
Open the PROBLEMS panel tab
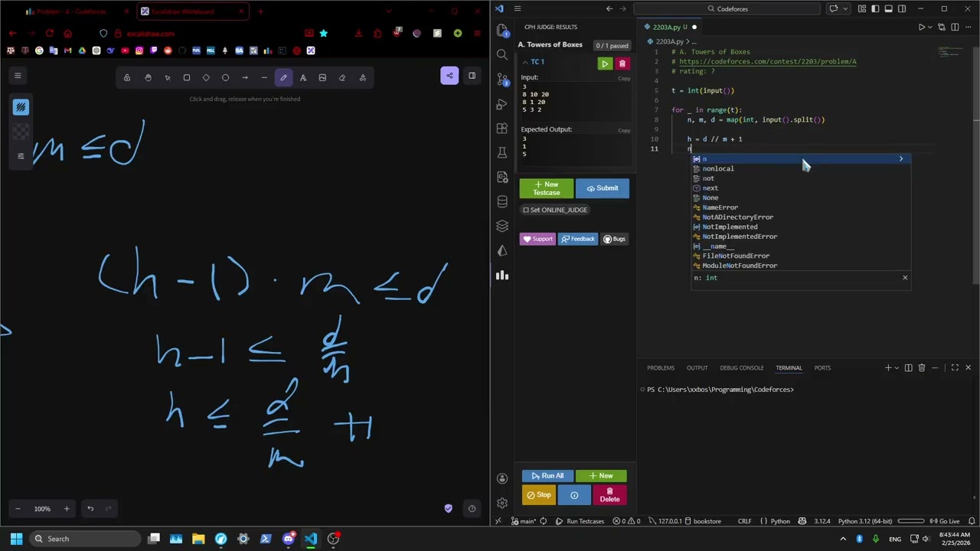click(x=661, y=368)
